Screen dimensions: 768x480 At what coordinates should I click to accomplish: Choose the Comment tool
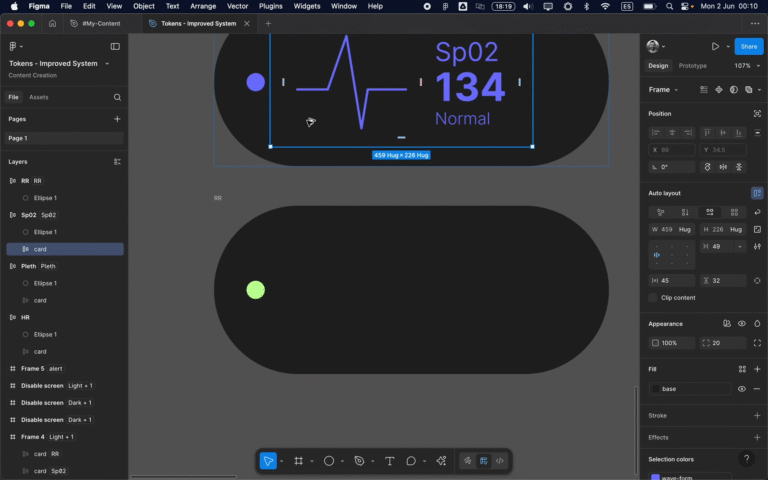411,461
